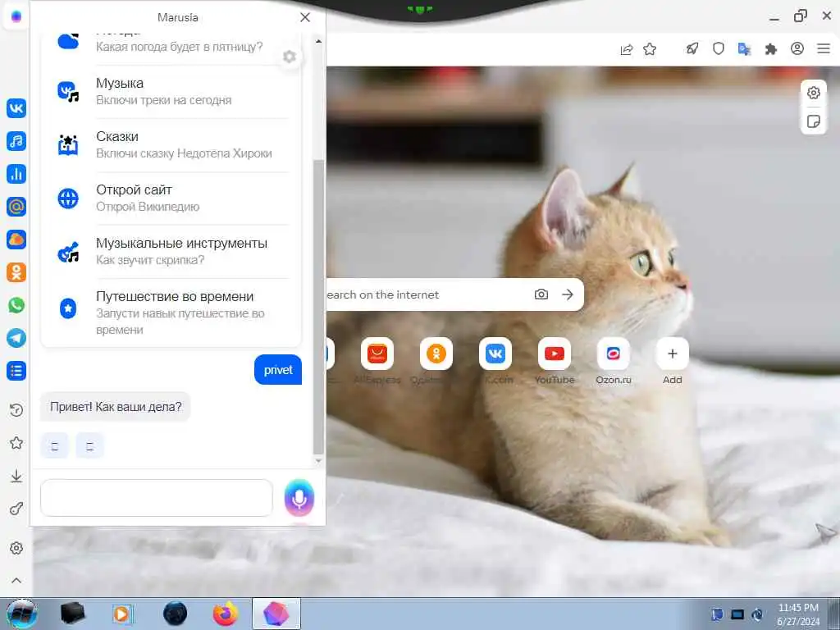The width and height of the screenshot is (840, 630).
Task: Click the paper plane icon at bottom right
Action: 825,532
